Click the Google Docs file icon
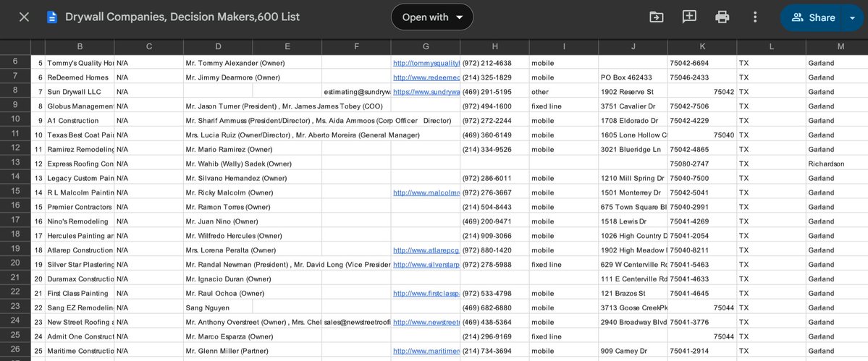Viewport: 868px width, 361px height. (x=52, y=17)
